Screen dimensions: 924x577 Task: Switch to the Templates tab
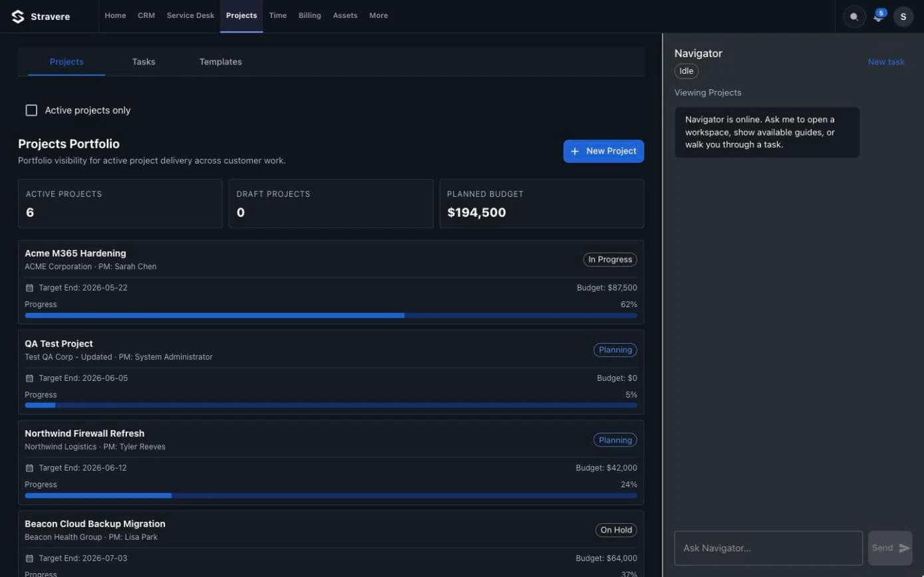pos(221,62)
